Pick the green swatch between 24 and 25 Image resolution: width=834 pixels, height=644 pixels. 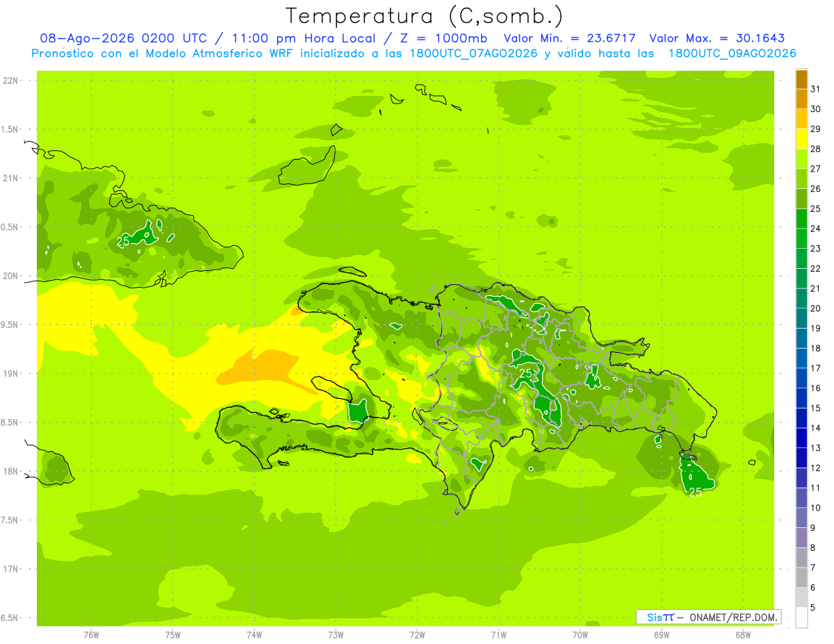tap(801, 219)
